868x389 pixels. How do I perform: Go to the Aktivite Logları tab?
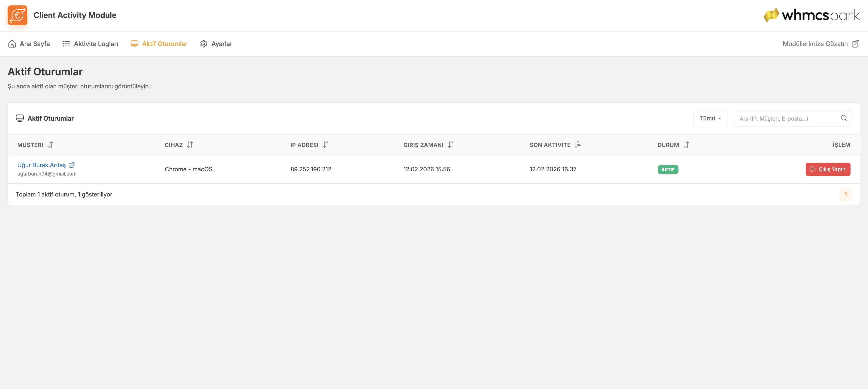click(x=90, y=44)
